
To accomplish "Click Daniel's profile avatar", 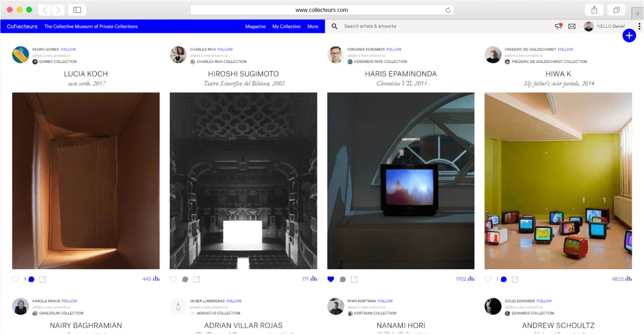I will click(589, 26).
